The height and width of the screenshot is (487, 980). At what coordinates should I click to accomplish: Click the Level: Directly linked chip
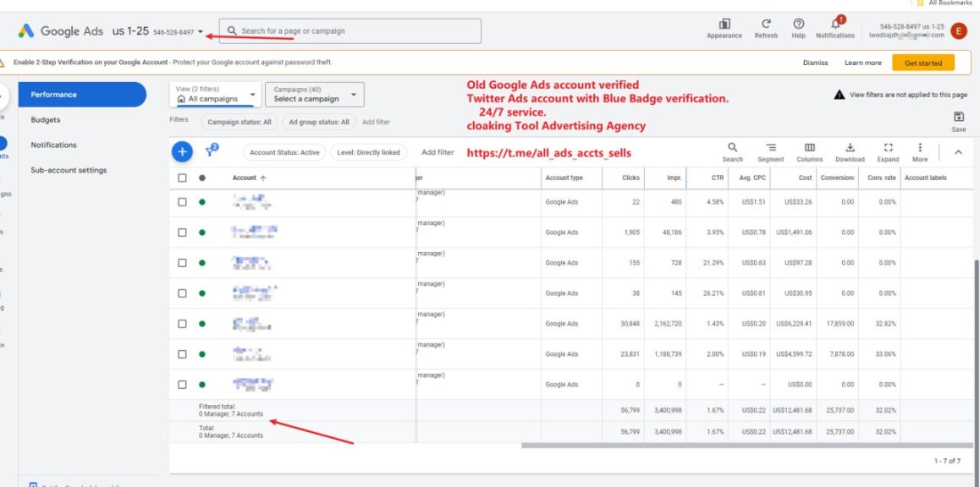(x=368, y=152)
